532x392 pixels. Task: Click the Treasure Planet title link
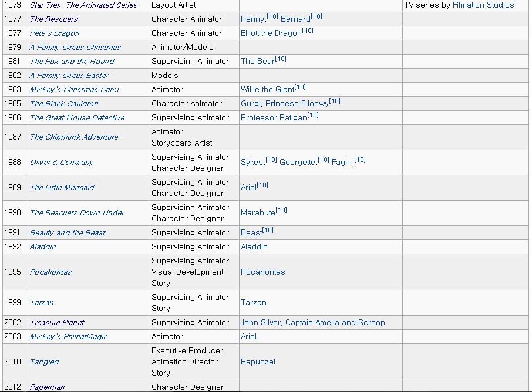click(x=57, y=323)
